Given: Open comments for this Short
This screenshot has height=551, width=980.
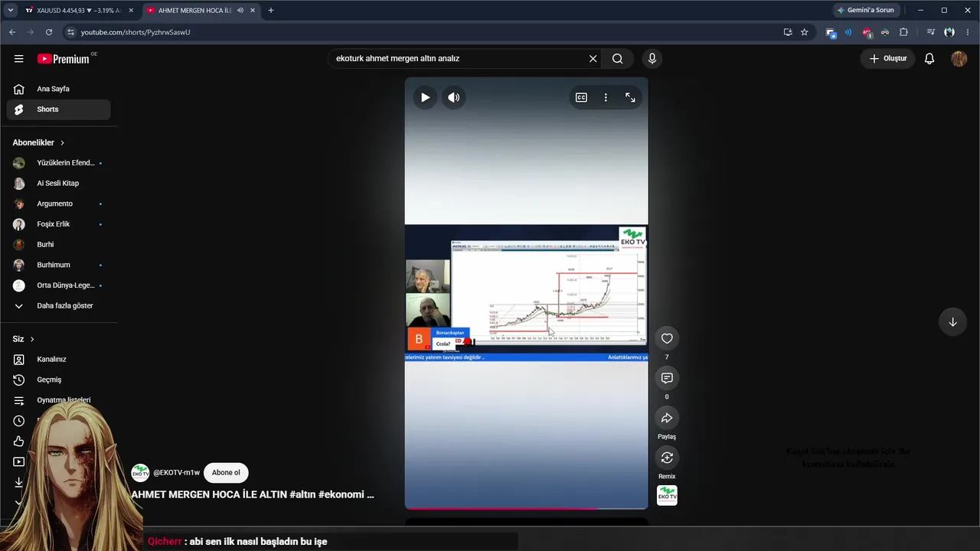Looking at the screenshot, I should pyautogui.click(x=667, y=378).
